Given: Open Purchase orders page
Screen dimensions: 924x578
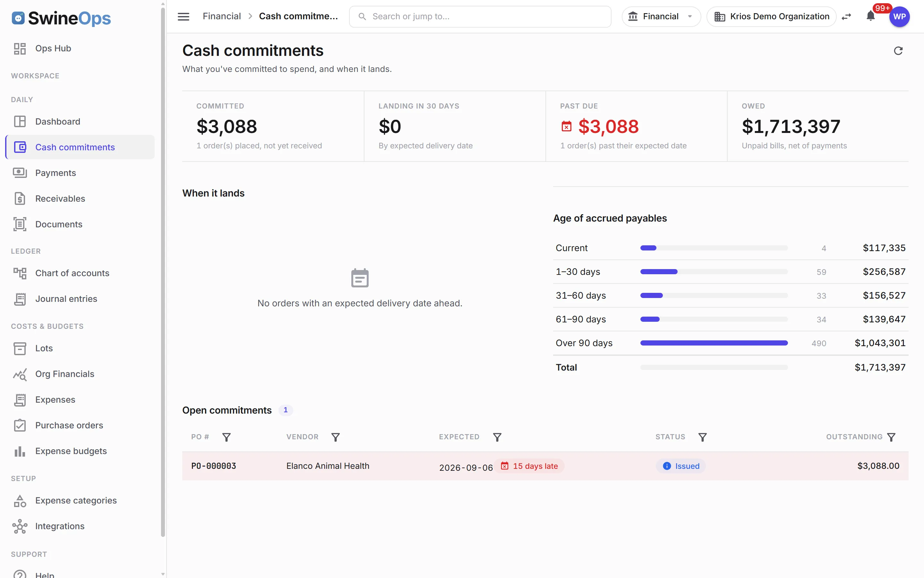Looking at the screenshot, I should (x=80, y=425).
